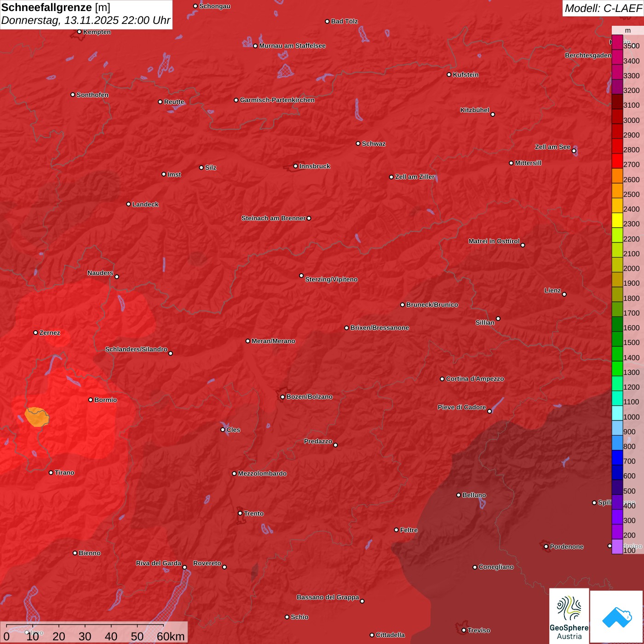The height and width of the screenshot is (644, 644).
Task: Click the Mezzolombardo label
Action: click(262, 473)
